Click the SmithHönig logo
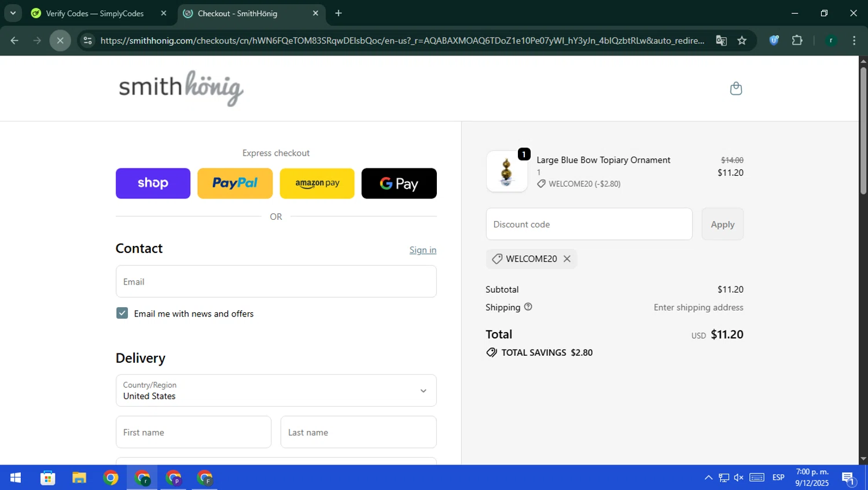 (x=181, y=89)
